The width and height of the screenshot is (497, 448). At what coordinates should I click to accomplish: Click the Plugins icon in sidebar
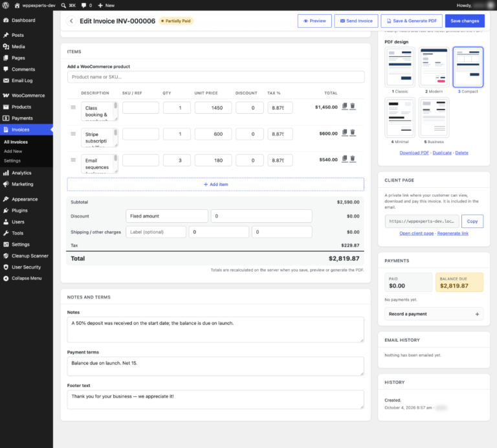point(6,210)
